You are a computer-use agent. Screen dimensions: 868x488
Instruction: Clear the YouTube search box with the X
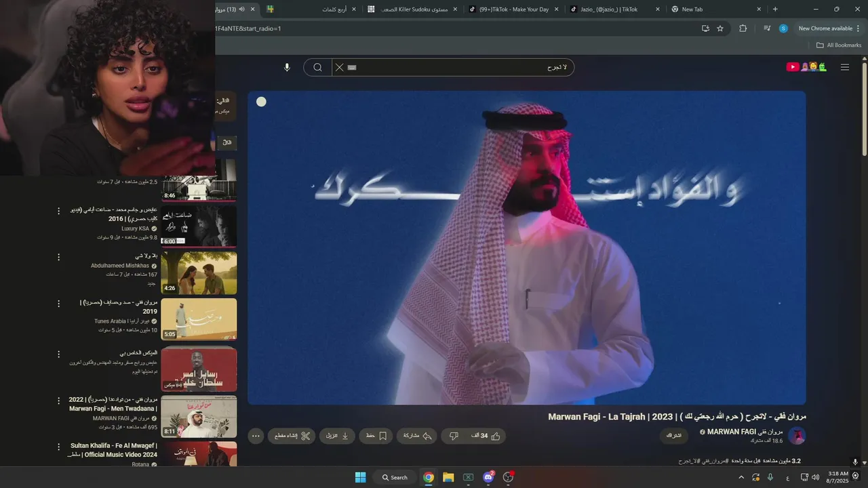coord(340,67)
